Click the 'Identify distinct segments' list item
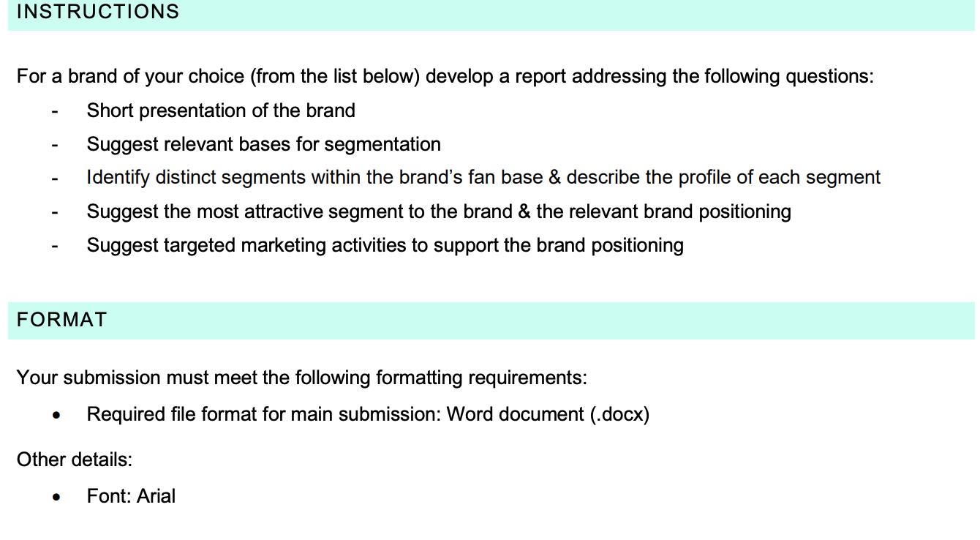The height and width of the screenshot is (540, 980). [483, 178]
